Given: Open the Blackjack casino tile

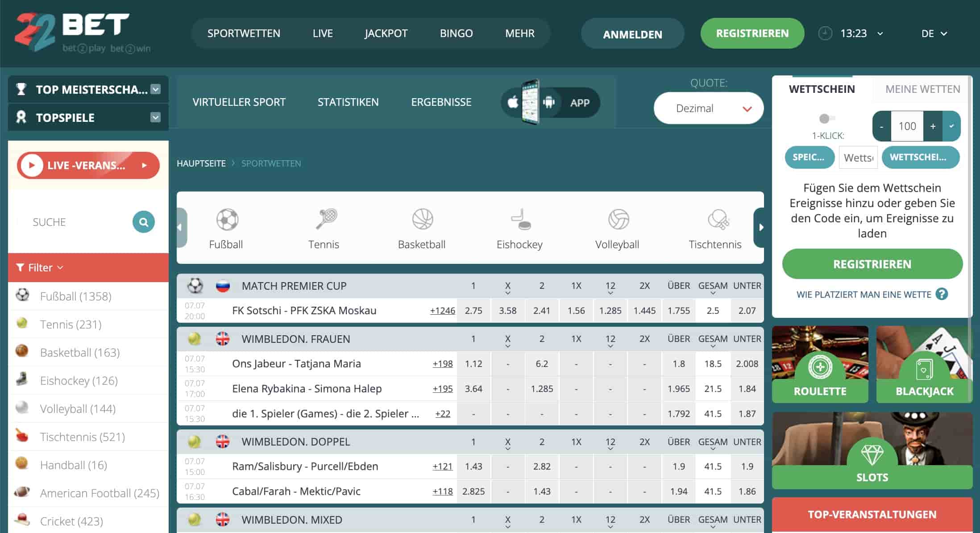Looking at the screenshot, I should (x=924, y=364).
